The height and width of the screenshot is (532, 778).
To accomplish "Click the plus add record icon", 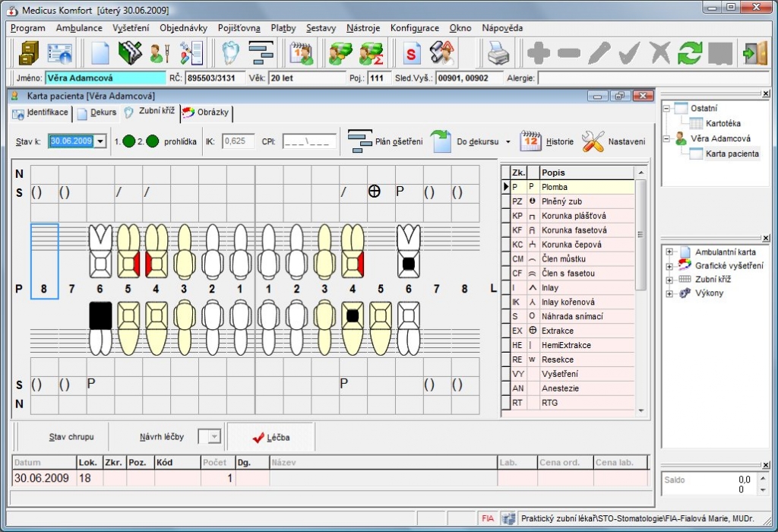I will [x=539, y=53].
